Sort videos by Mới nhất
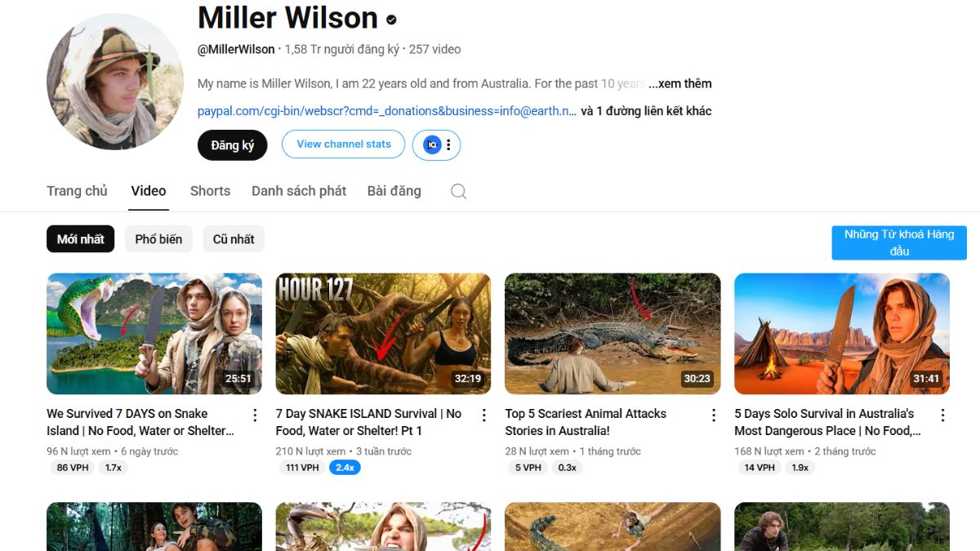 pyautogui.click(x=81, y=239)
